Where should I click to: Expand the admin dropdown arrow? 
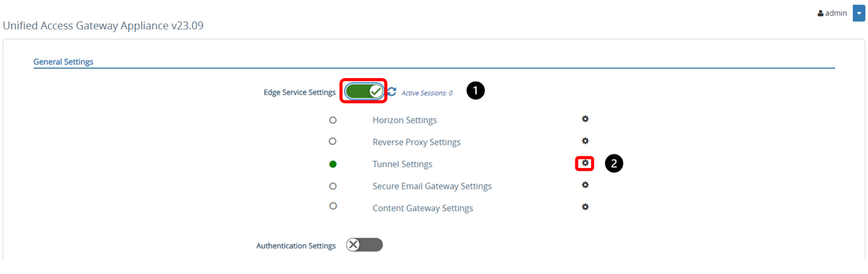[859, 13]
